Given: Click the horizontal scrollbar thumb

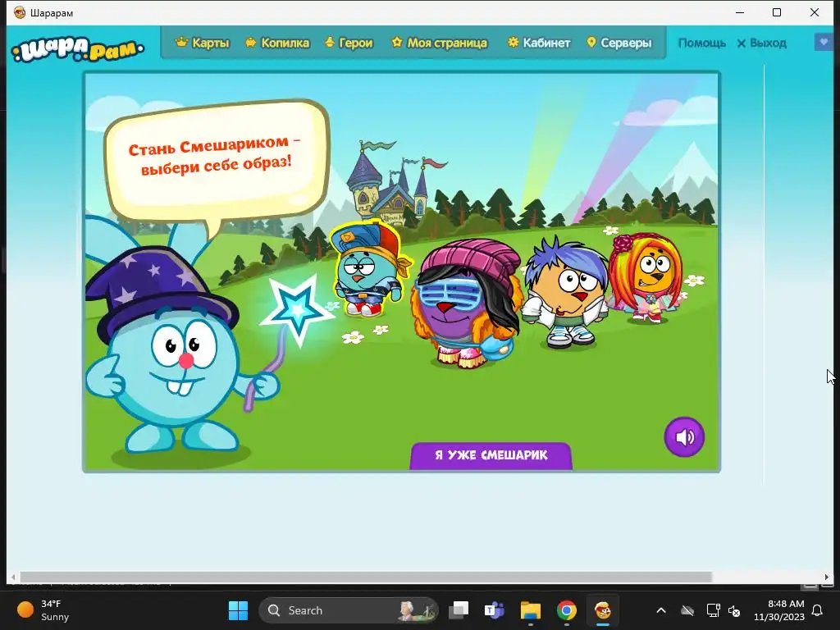Looking at the screenshot, I should [x=366, y=577].
